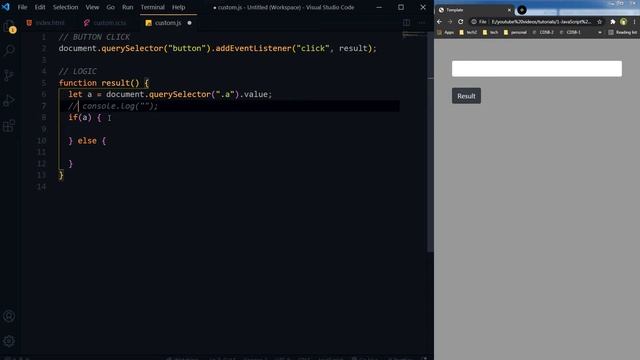Open the editor More Actions ellipsis
This screenshot has width=640, height=360.
point(422,23)
